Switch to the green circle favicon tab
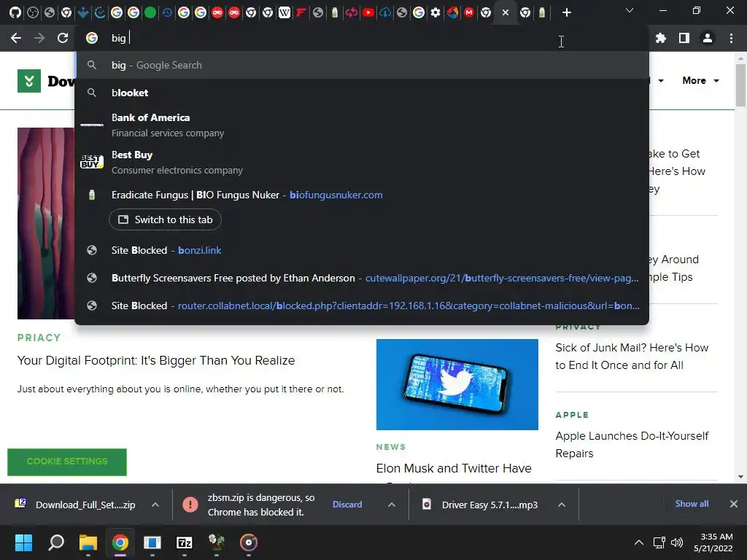Viewport: 747px width, 560px height. (x=150, y=12)
